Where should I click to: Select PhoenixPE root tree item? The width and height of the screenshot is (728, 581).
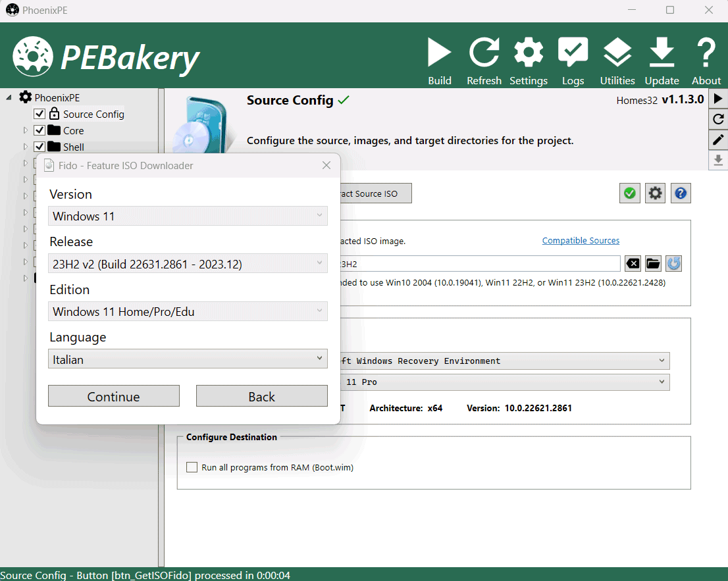click(57, 98)
